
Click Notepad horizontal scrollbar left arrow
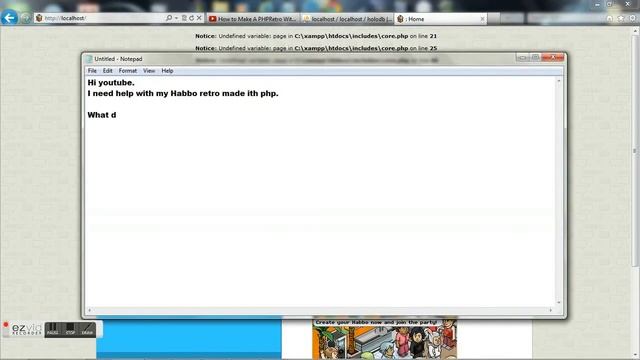coord(89,310)
